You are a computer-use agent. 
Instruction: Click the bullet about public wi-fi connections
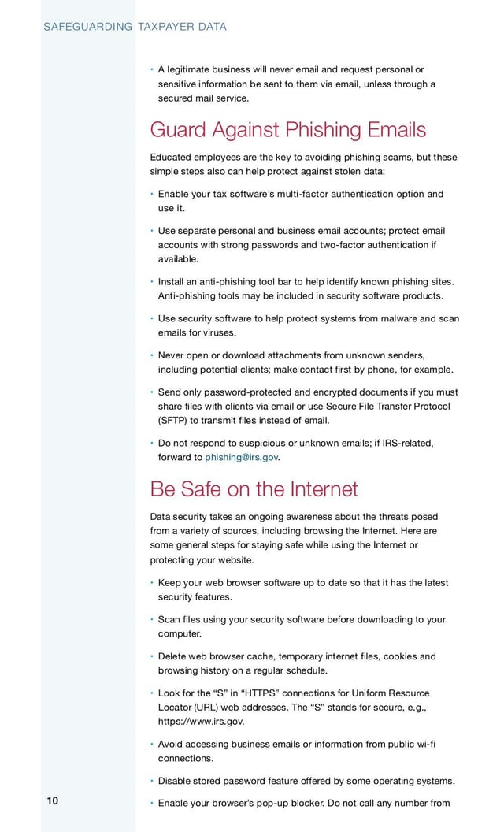(x=298, y=751)
